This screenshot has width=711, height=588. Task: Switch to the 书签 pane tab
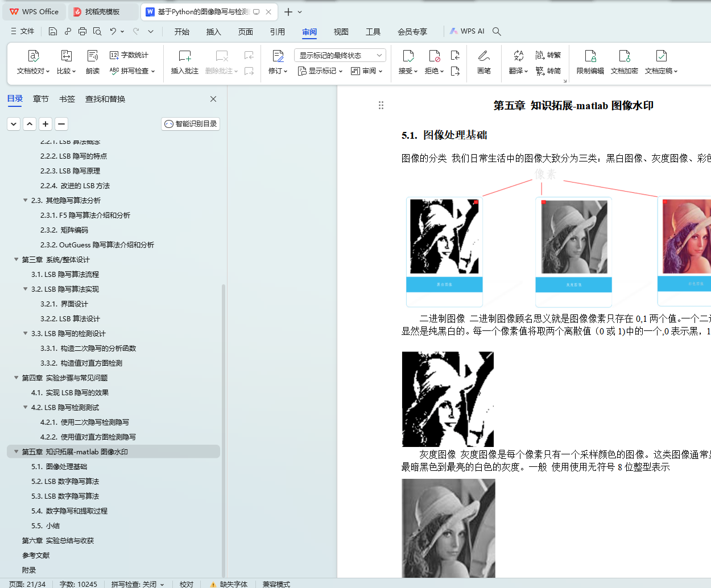(67, 99)
